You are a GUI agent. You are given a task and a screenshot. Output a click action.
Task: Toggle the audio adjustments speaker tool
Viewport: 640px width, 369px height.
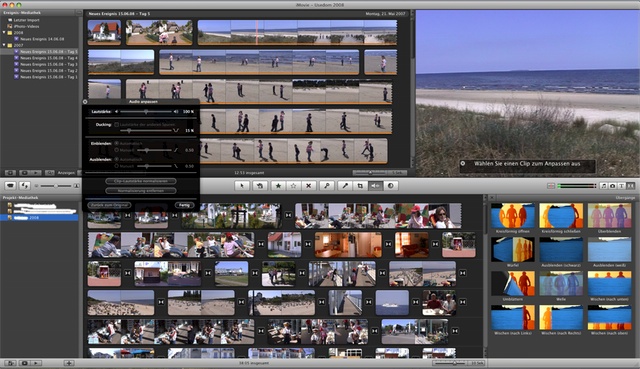(x=376, y=186)
